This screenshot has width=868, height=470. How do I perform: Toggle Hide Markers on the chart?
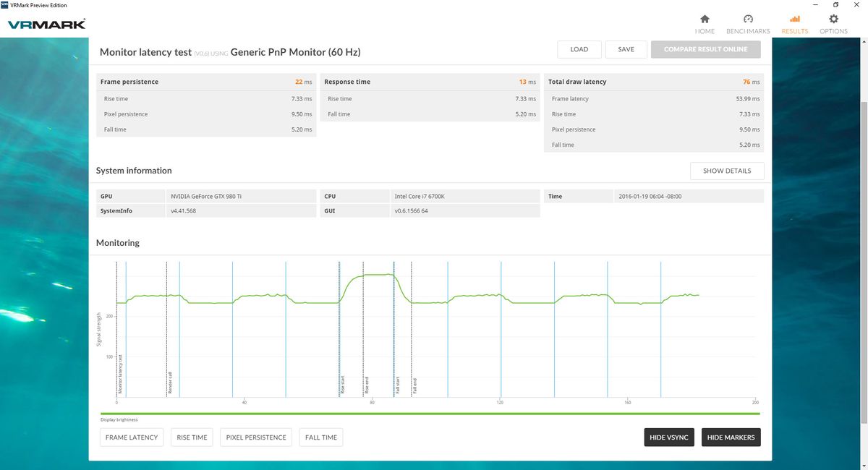coord(731,437)
